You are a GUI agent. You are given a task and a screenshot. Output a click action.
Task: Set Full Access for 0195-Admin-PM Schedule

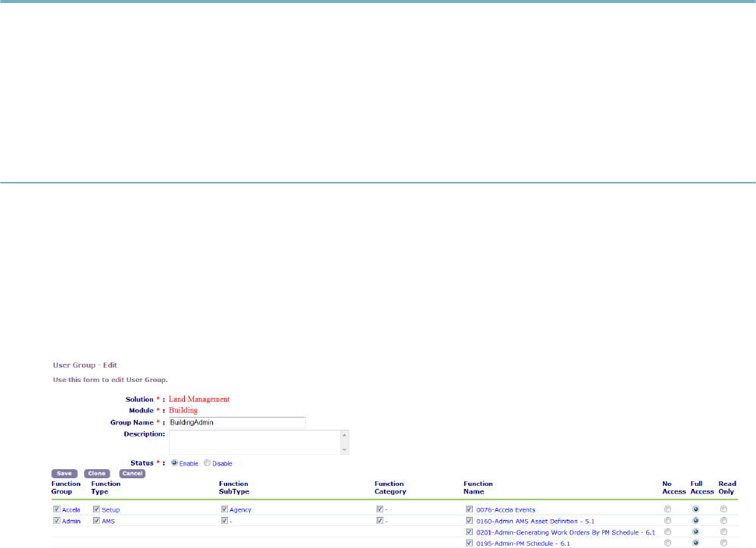[x=695, y=543]
